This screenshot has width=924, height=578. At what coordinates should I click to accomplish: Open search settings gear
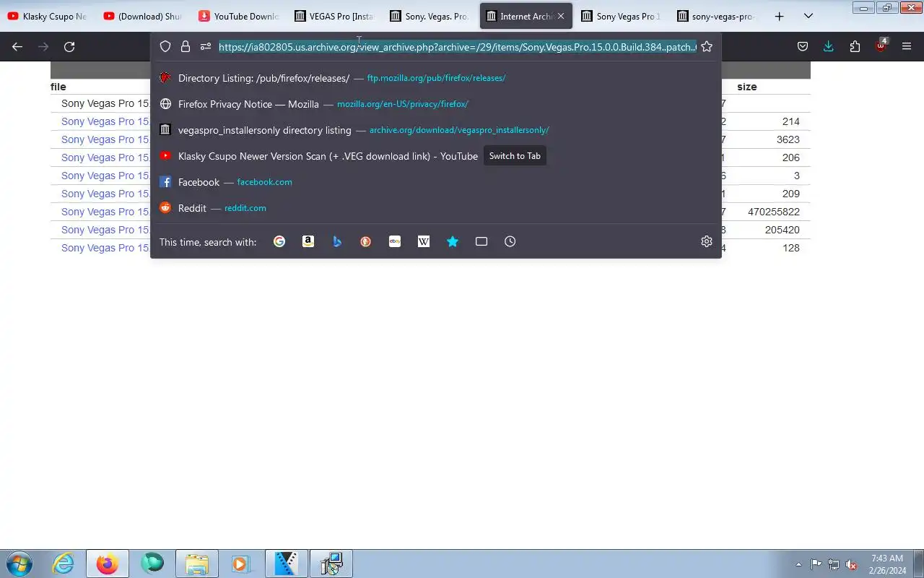pyautogui.click(x=707, y=241)
